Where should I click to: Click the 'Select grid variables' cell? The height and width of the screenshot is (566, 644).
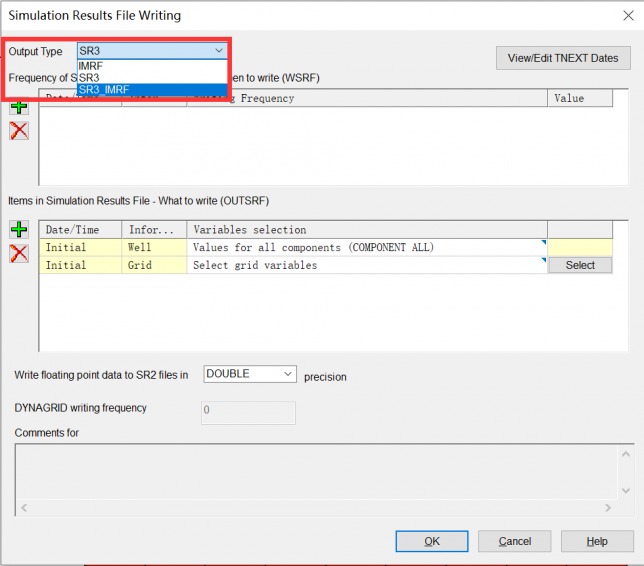366,265
